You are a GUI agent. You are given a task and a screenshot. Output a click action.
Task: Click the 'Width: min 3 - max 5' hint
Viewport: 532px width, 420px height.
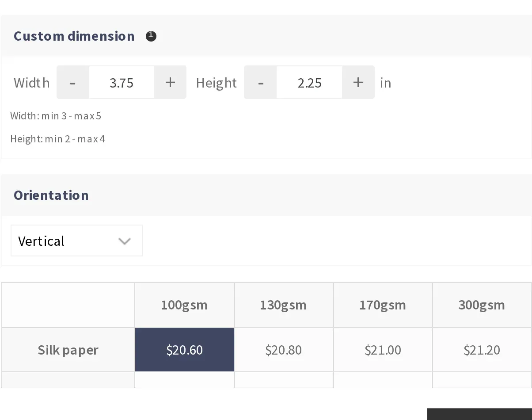(x=56, y=116)
